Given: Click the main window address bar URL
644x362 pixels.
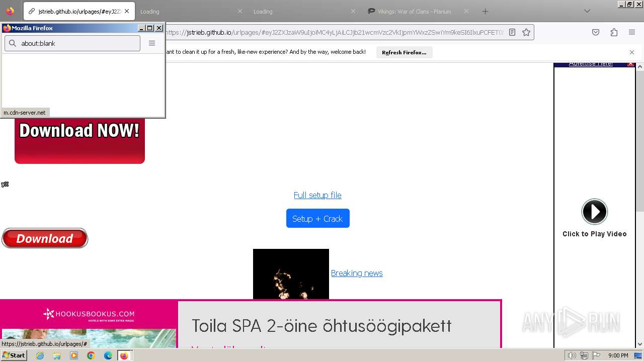Looking at the screenshot, I should tap(335, 32).
